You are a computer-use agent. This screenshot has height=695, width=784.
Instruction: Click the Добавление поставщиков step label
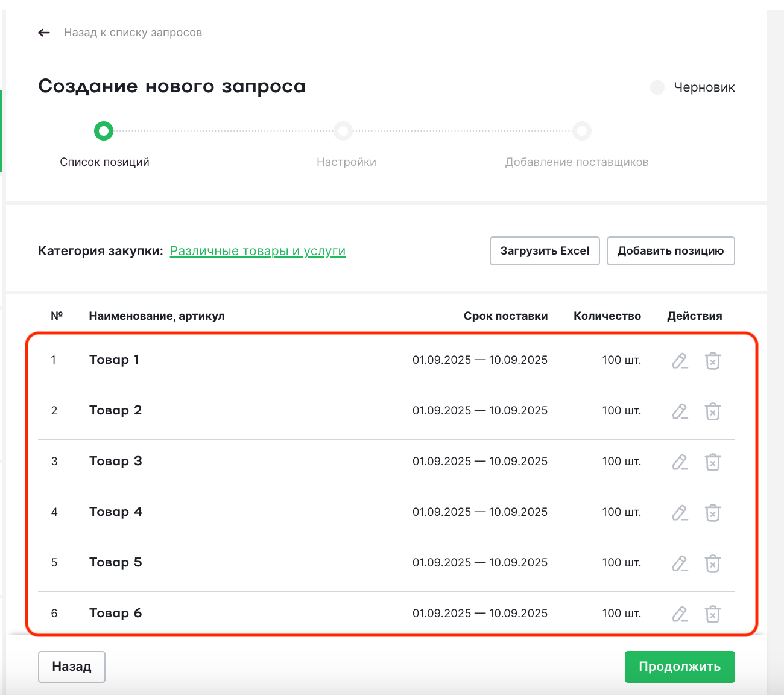pyautogui.click(x=577, y=162)
